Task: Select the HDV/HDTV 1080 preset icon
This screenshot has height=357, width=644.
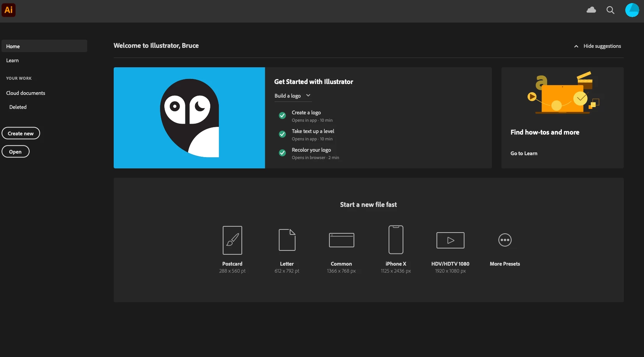Action: click(450, 240)
